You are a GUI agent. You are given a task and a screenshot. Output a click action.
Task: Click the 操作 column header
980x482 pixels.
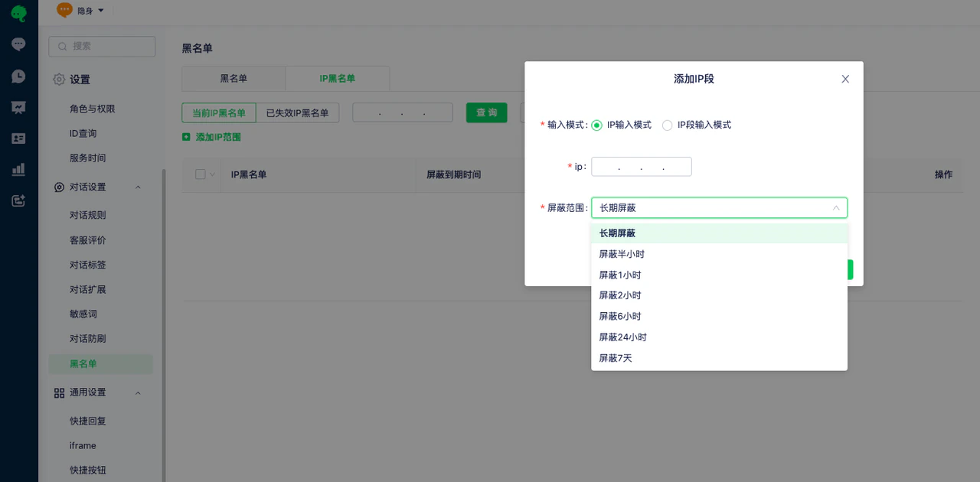click(943, 174)
